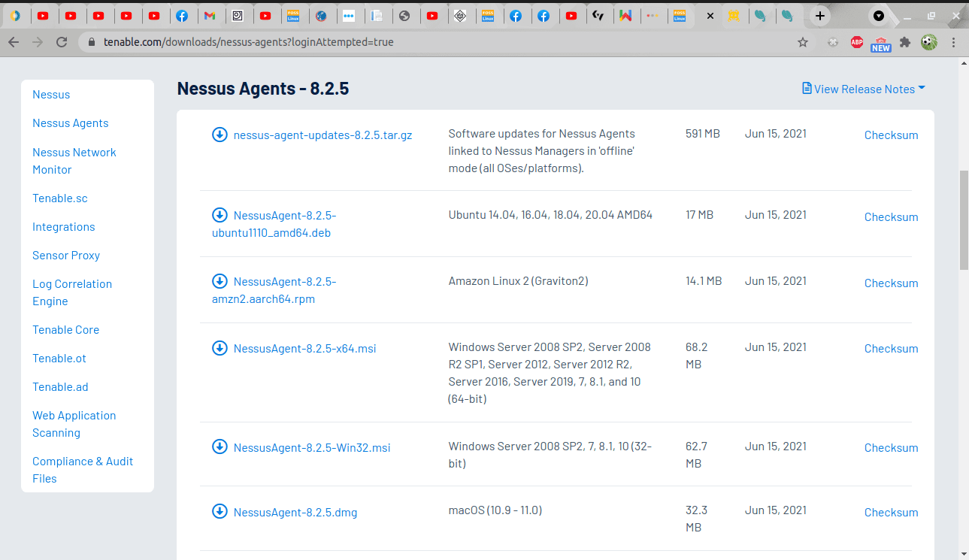Open Nessus Agents in the sidebar
This screenshot has height=560, width=969.
pos(70,123)
